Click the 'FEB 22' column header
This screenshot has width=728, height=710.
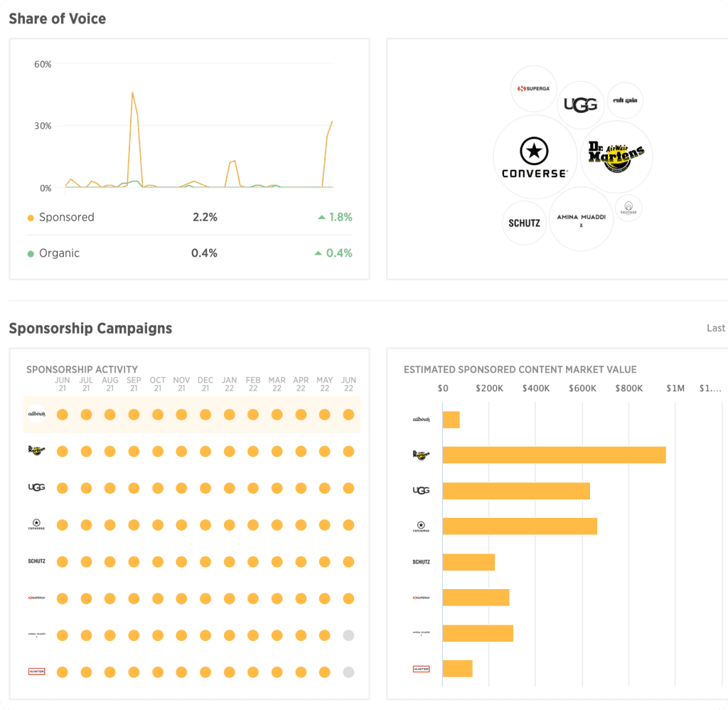[x=253, y=383]
